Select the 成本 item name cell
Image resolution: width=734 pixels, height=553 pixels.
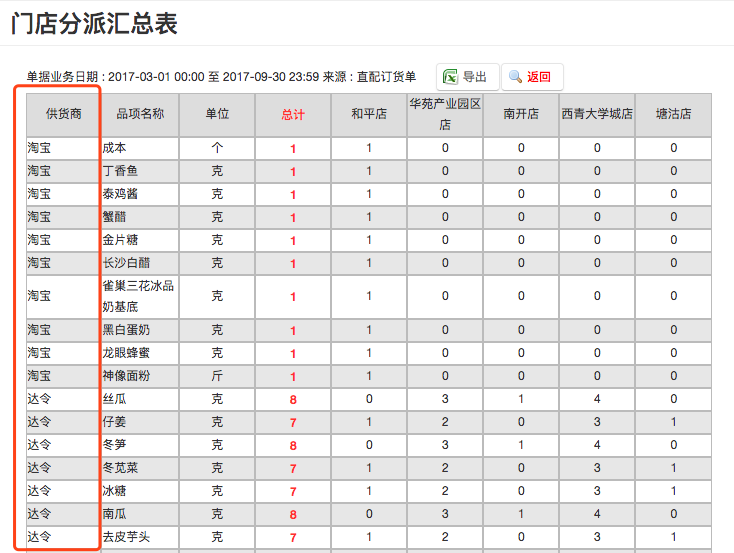[x=140, y=148]
